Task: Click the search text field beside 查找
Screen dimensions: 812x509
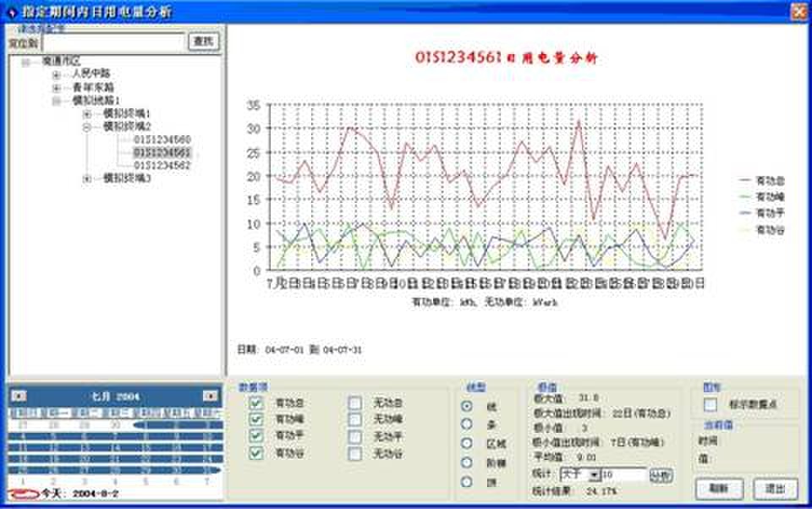Action: pyautogui.click(x=112, y=41)
